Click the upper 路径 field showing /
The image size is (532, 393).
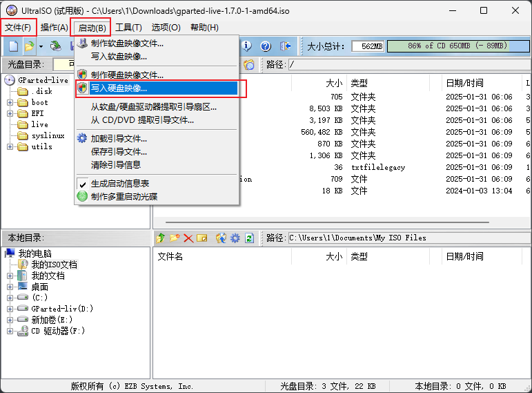(409, 64)
